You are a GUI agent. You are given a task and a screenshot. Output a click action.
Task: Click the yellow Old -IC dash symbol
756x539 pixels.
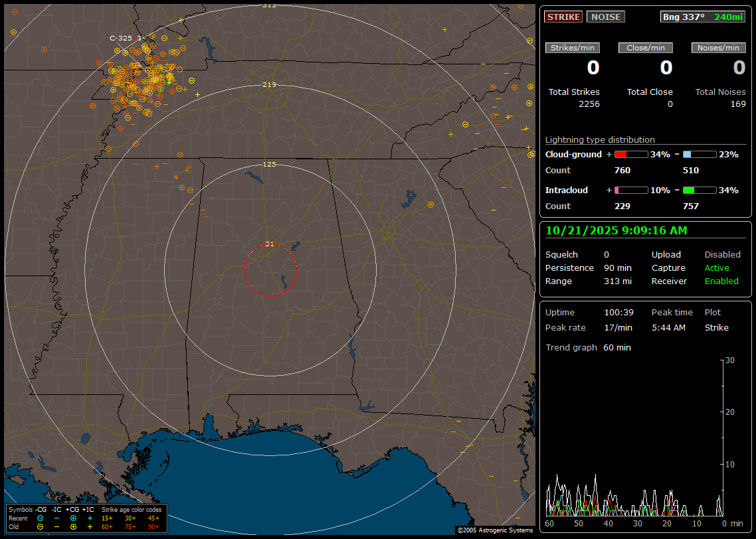tap(56, 526)
